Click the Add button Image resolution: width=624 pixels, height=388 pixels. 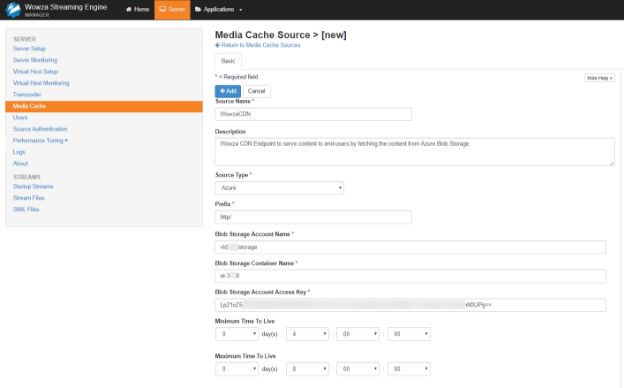click(x=228, y=91)
